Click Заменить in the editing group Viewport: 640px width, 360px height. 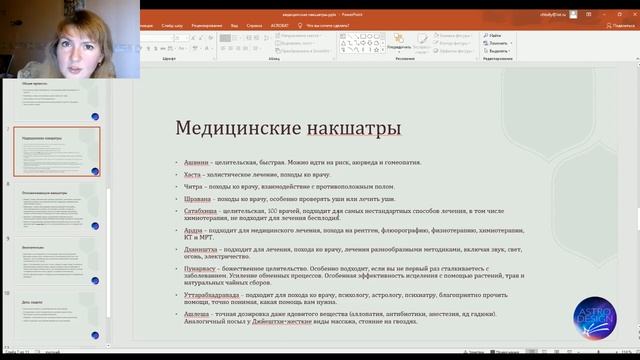pyautogui.click(x=496, y=43)
